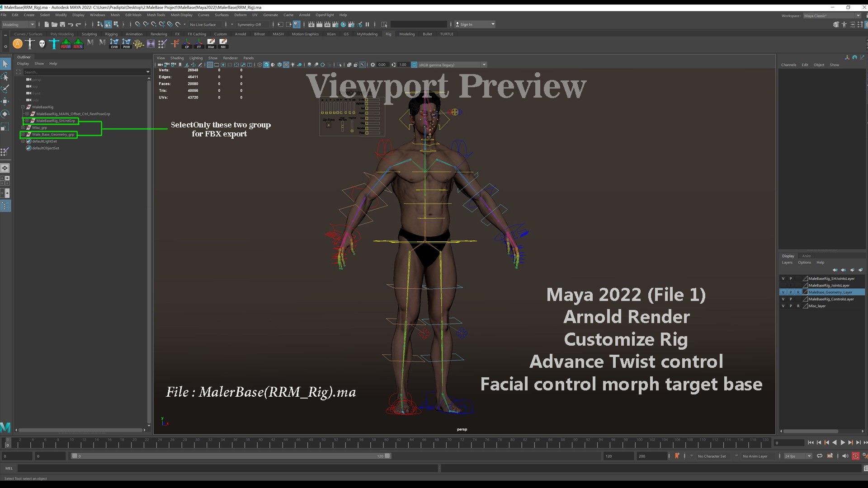Open the Outliner search filter dropdown arrow
Screen dimensions: 868x488
(148, 72)
